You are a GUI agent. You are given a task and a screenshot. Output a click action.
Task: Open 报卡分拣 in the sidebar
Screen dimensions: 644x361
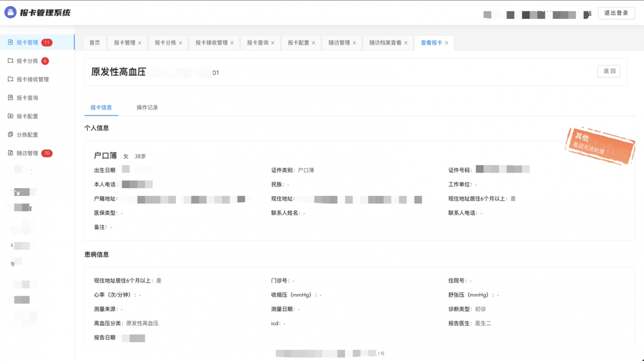pos(37,61)
